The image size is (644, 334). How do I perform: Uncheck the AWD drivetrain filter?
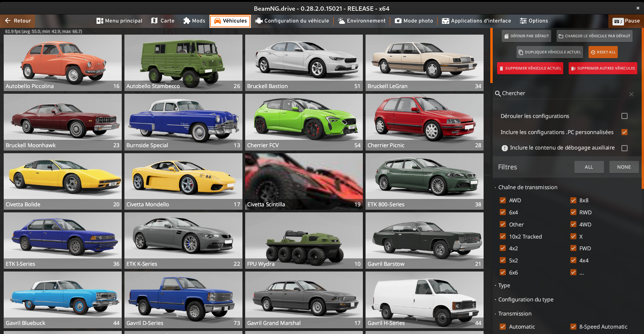click(503, 200)
